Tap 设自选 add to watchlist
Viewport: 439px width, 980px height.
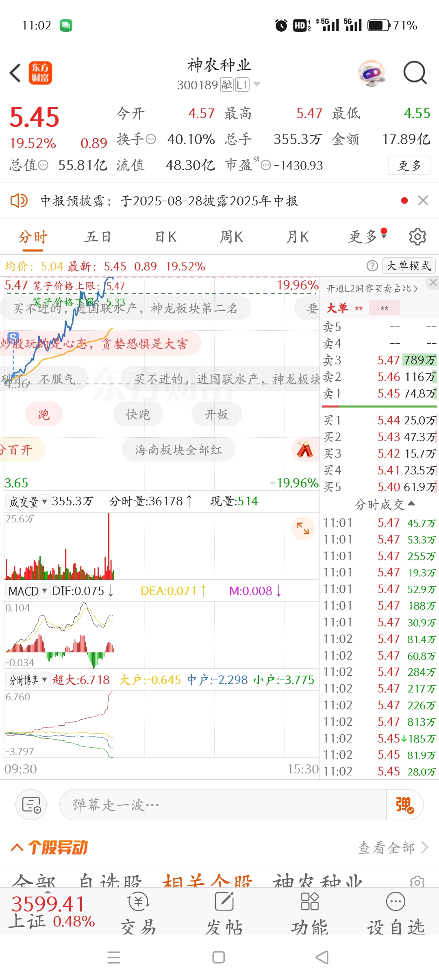coord(396,913)
